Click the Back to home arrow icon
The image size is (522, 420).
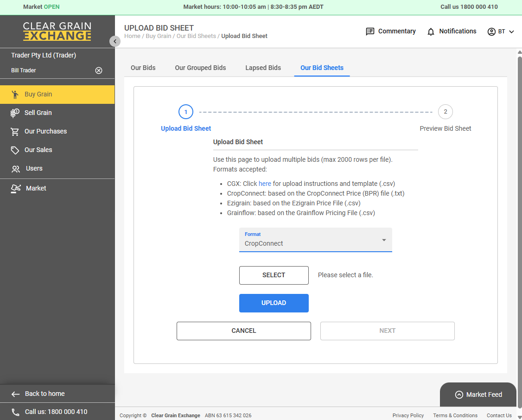(x=15, y=394)
